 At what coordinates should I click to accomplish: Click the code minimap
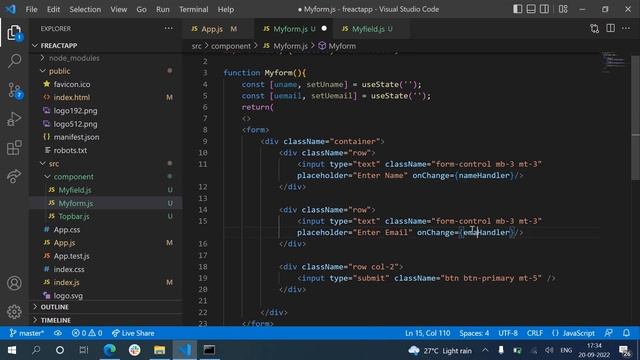[x=614, y=62]
